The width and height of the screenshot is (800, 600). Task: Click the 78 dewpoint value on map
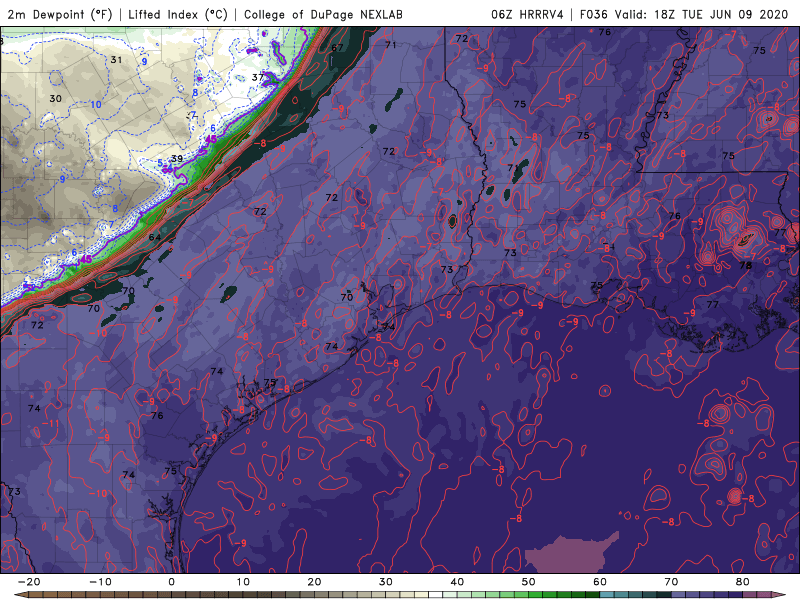(x=745, y=265)
